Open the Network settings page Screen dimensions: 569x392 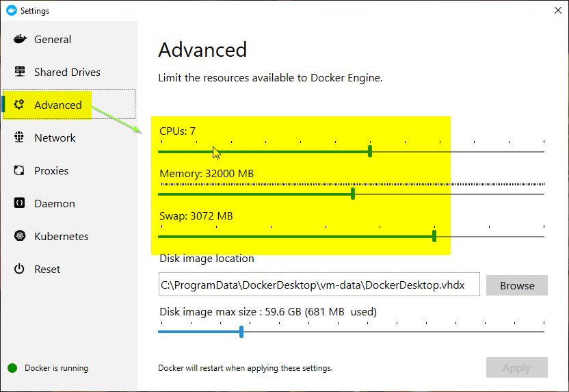coord(55,138)
